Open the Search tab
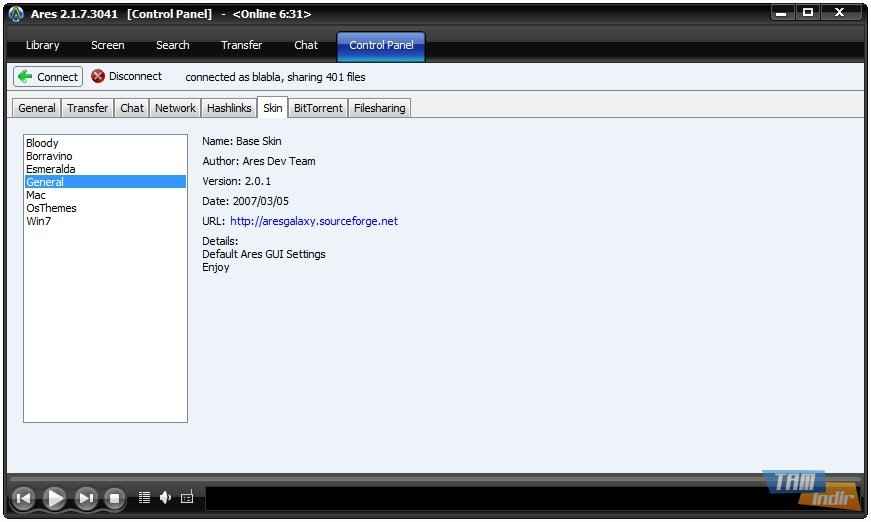 click(172, 45)
